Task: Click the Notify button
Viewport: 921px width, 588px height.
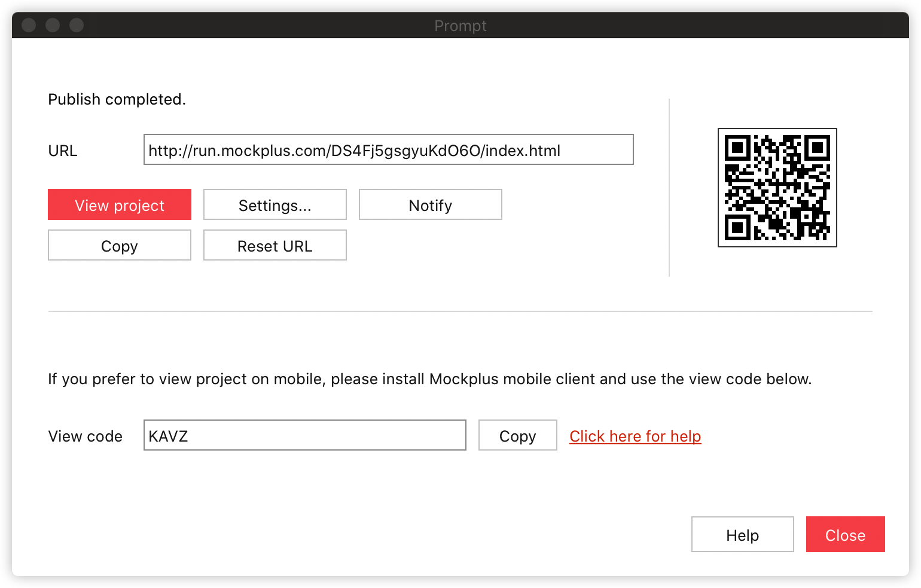Action: click(x=431, y=204)
